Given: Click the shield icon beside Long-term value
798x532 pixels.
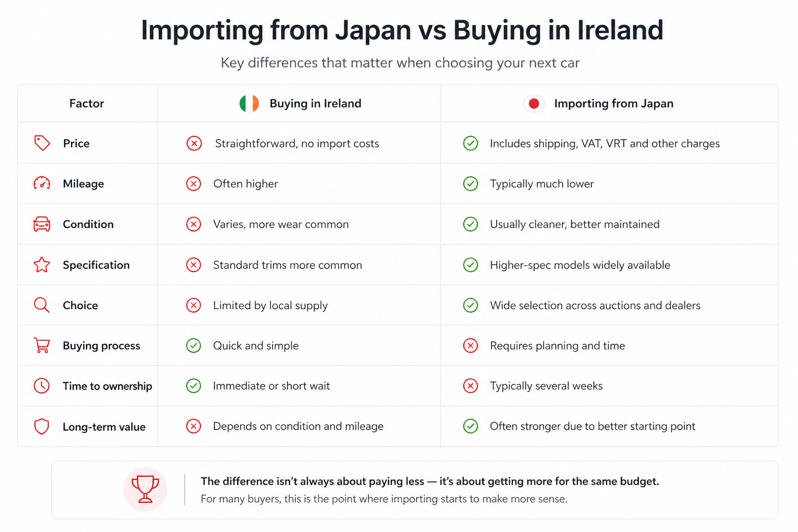Looking at the screenshot, I should [x=42, y=427].
